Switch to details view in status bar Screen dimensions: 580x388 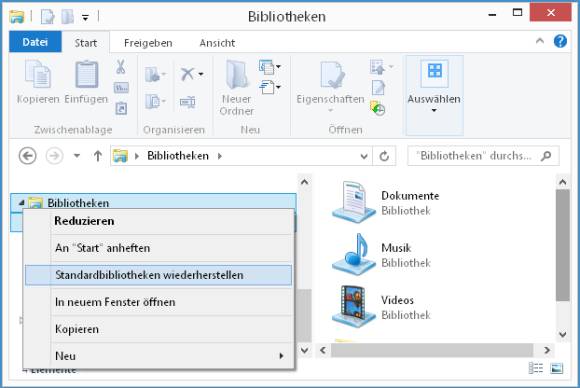(536, 368)
